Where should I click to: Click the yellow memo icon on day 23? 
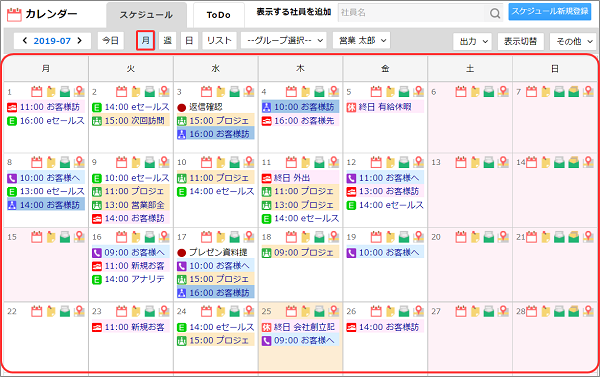(x=136, y=311)
